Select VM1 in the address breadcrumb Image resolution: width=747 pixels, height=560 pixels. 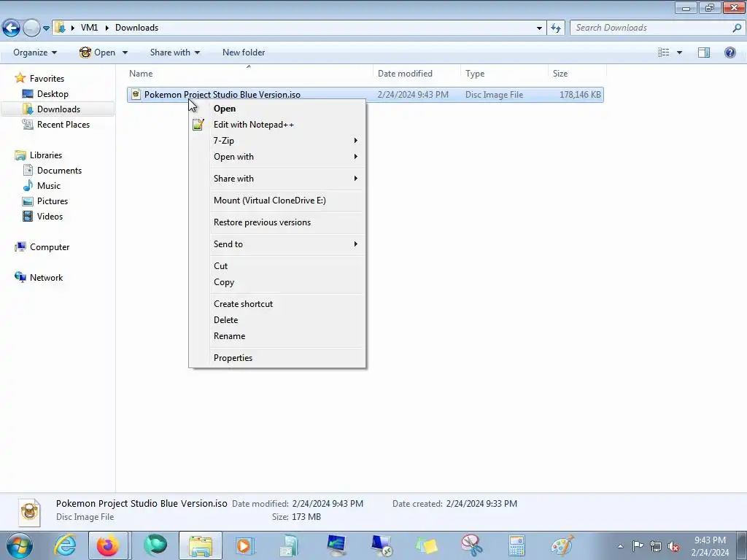click(89, 28)
